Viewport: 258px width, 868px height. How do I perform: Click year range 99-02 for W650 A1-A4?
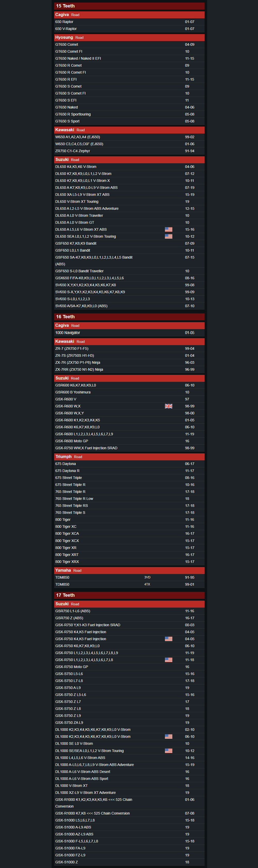[190, 137]
